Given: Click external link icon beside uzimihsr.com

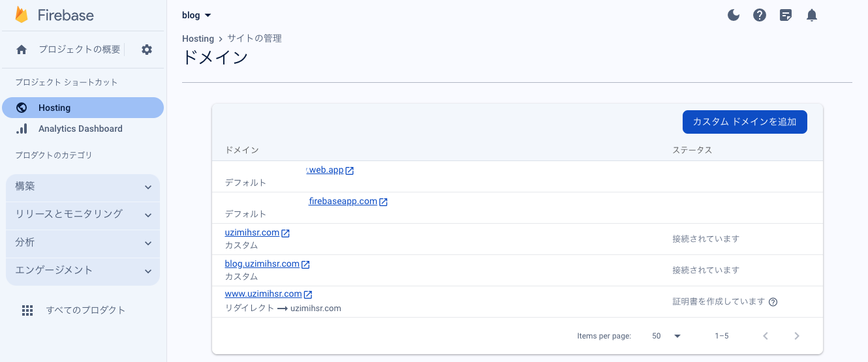Looking at the screenshot, I should tap(286, 234).
